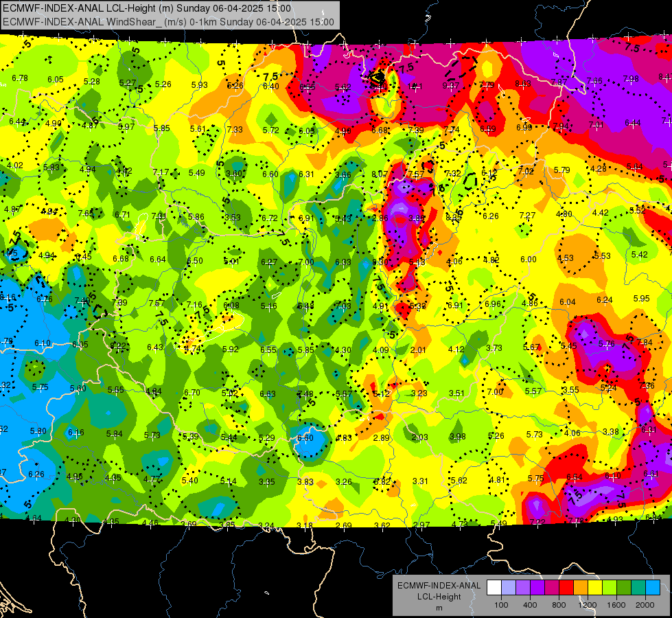Click the wind shear value 3.51
This screenshot has height=618, width=672.
coord(457,393)
